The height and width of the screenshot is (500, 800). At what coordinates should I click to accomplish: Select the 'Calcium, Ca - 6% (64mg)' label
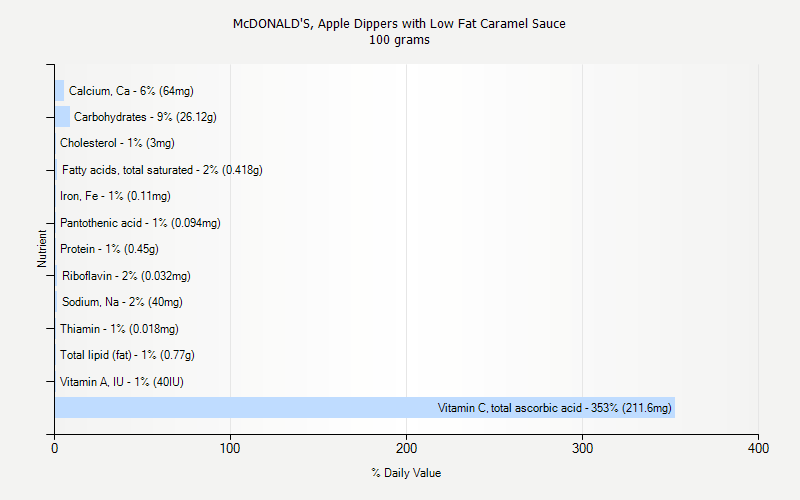[131, 91]
